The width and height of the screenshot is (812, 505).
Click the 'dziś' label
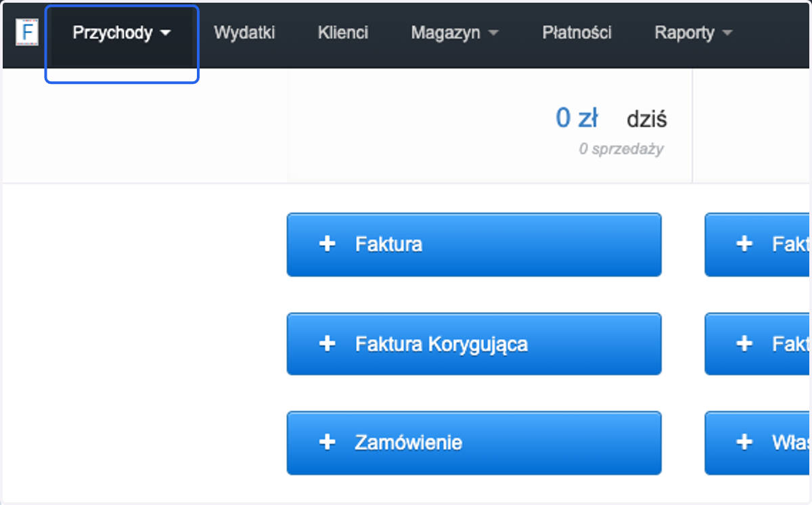[647, 120]
